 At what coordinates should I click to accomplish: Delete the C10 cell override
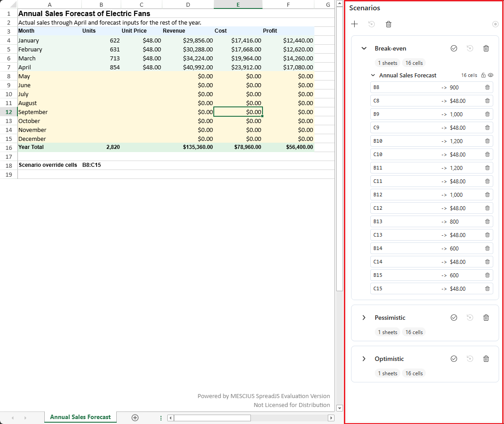[487, 155]
